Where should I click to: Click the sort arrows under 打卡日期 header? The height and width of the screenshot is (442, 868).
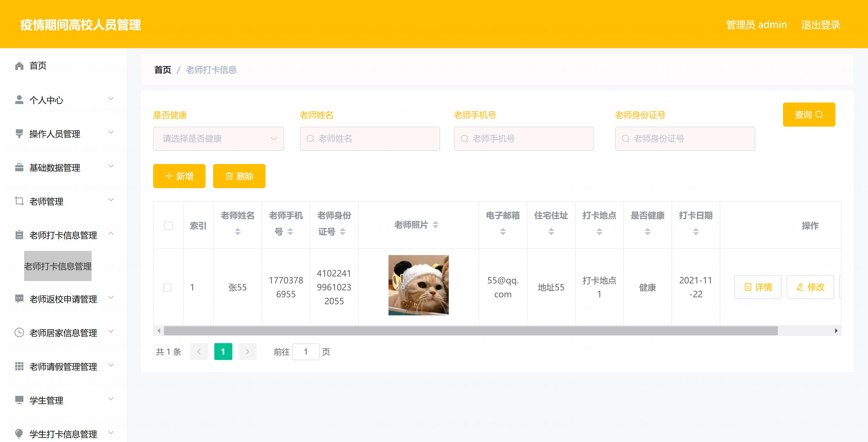coord(696,232)
